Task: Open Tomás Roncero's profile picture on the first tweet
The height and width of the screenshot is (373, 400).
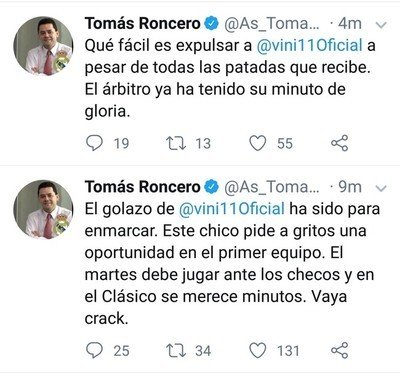Action: (x=43, y=46)
